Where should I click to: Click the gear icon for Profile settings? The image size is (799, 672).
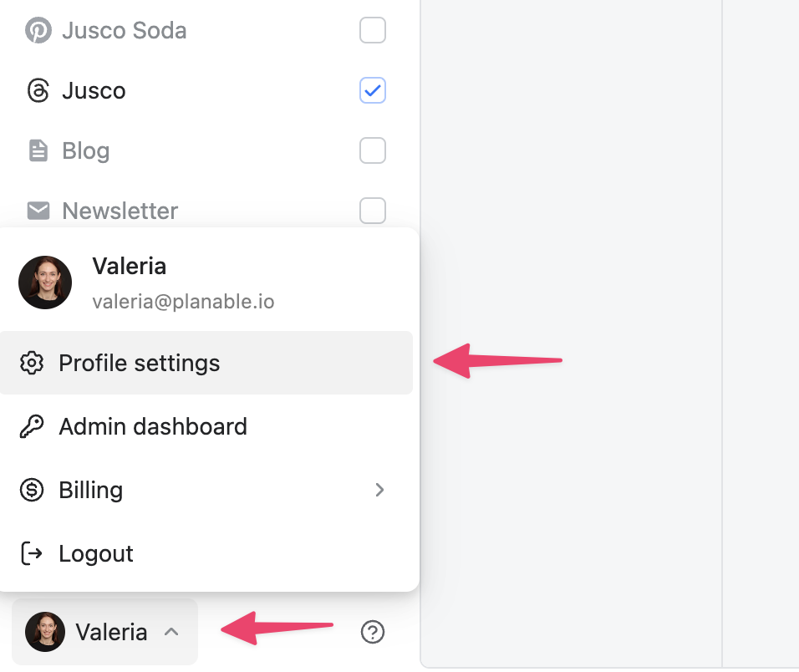[32, 363]
